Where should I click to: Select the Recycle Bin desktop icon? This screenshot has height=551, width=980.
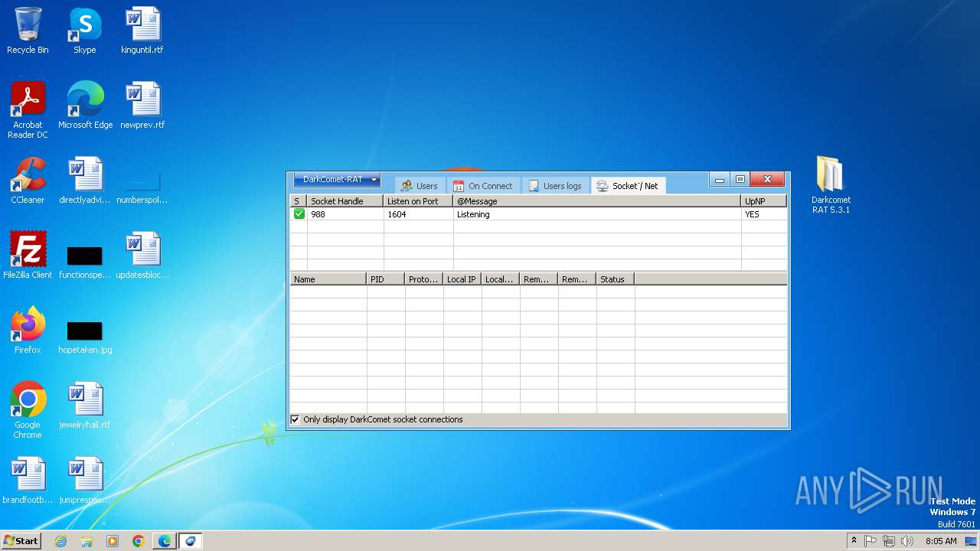(28, 31)
